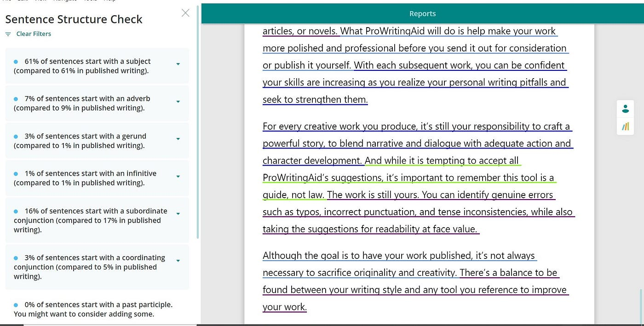Click the left panel's vertical scrollbar
The width and height of the screenshot is (644, 326).
click(x=198, y=122)
